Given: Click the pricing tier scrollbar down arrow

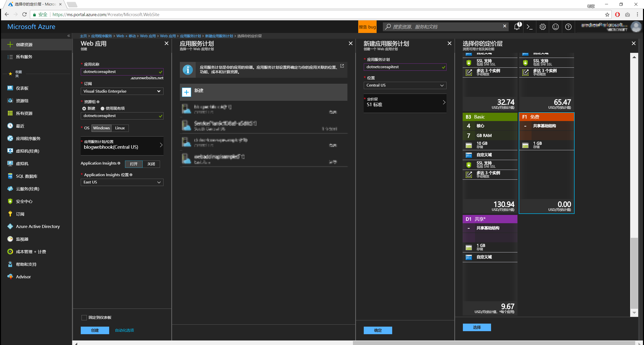Looking at the screenshot, I should pyautogui.click(x=634, y=313).
